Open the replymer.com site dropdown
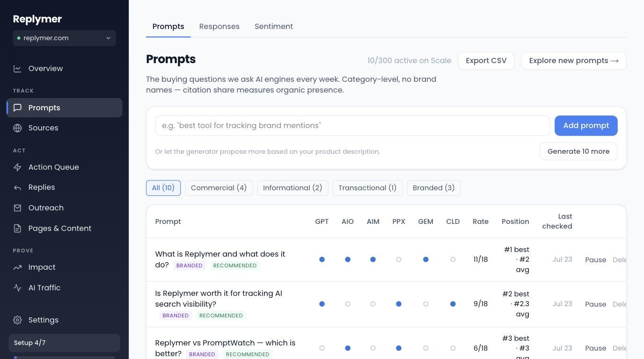Viewport: 644px width, 359px height. [x=64, y=38]
